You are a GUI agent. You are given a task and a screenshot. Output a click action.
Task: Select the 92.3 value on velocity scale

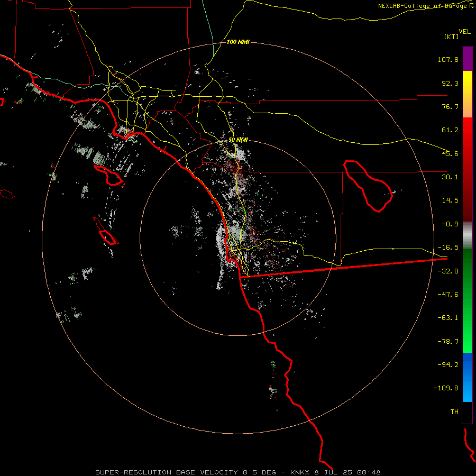pos(450,83)
